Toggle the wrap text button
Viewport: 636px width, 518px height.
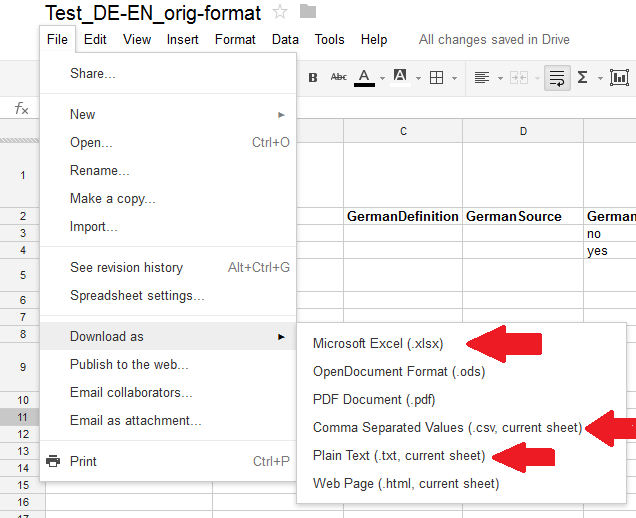pos(557,77)
